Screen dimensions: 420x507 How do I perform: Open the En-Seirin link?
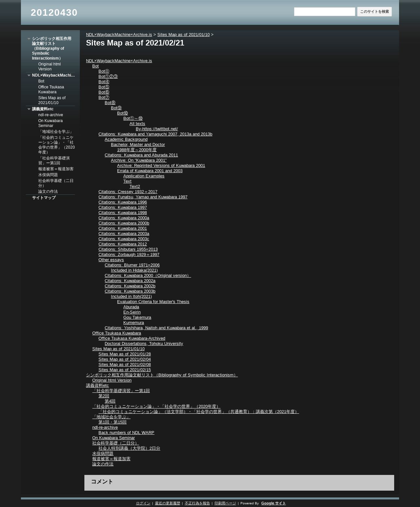(132, 312)
